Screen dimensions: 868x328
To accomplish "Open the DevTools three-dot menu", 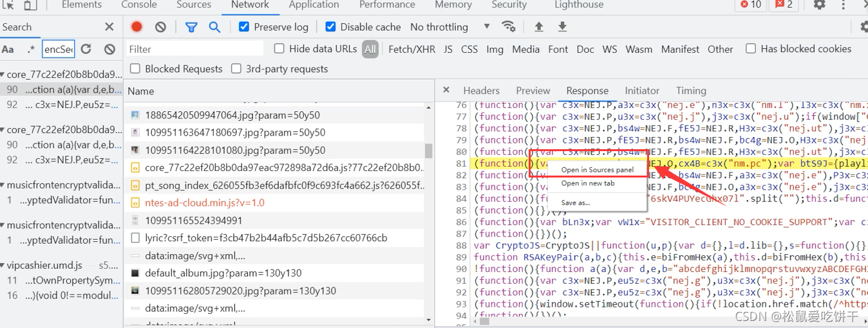I will 845,5.
